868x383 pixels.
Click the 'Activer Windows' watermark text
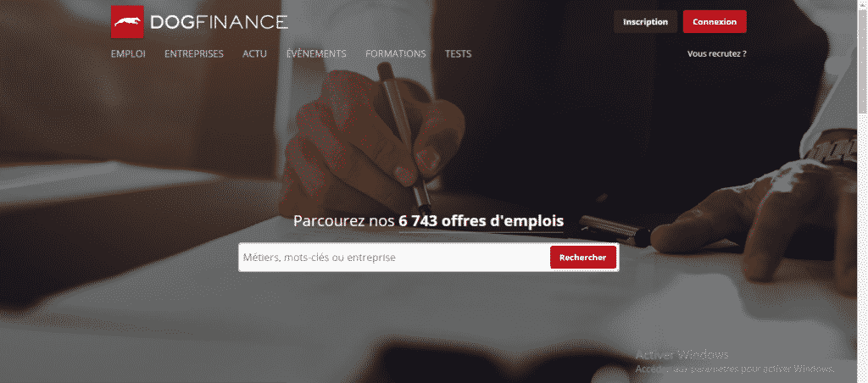click(682, 355)
